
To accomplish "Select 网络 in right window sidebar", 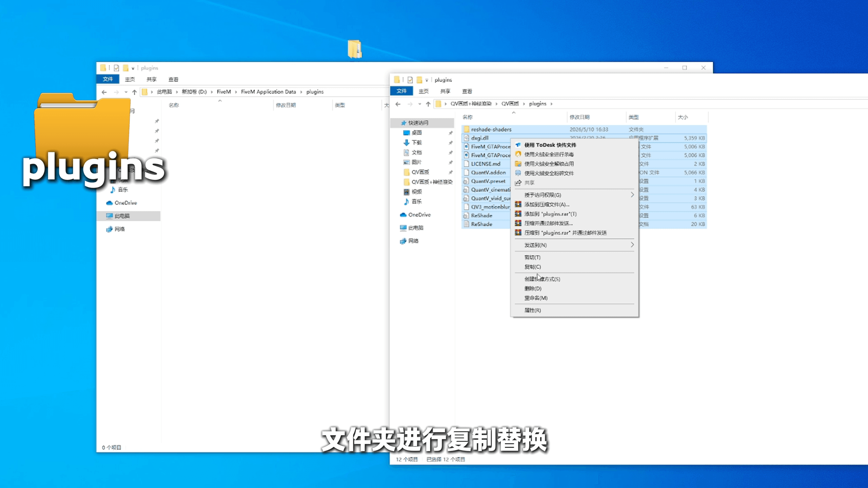I will click(413, 241).
